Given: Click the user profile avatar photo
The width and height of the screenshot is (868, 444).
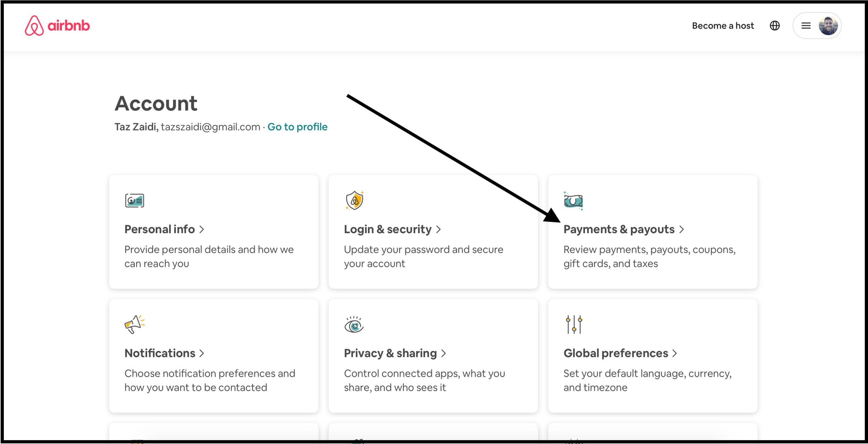Looking at the screenshot, I should coord(828,26).
